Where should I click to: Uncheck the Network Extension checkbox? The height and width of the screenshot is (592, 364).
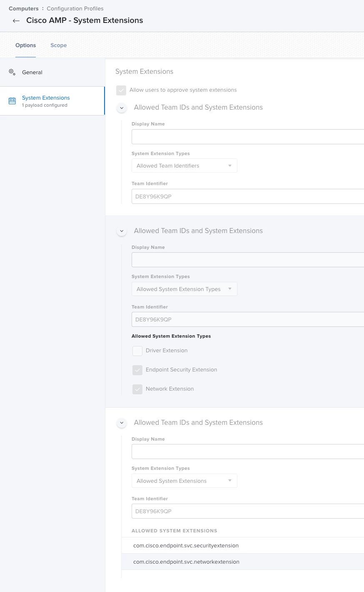(137, 389)
